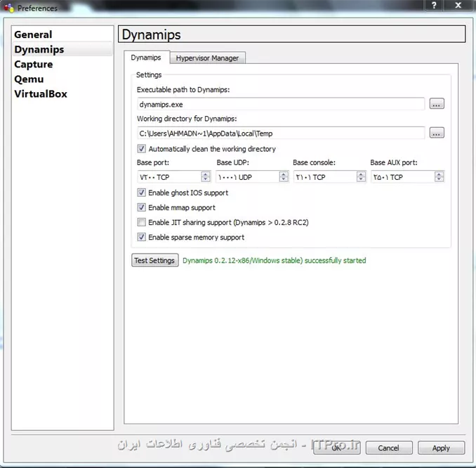Click the Base console value field

(325, 177)
